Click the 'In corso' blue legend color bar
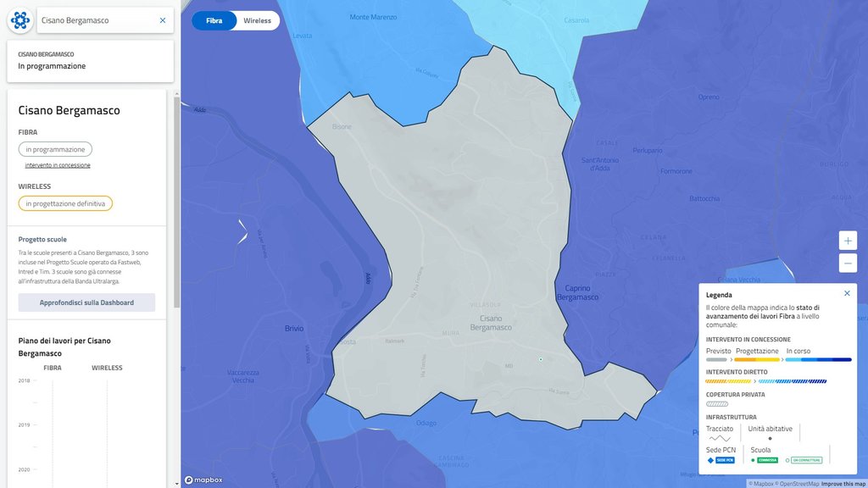 click(818, 359)
